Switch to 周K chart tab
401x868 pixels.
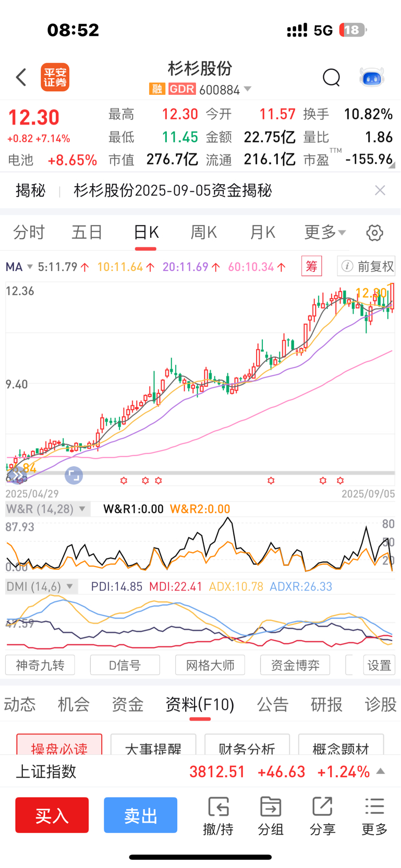(204, 233)
